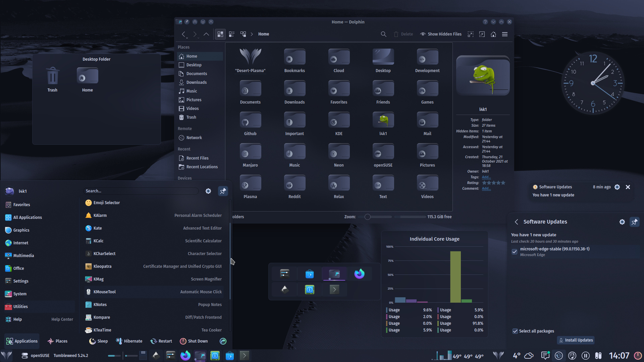The height and width of the screenshot is (362, 644).
Task: Open Dolphin forward-history dropdown
Action: (x=198, y=38)
